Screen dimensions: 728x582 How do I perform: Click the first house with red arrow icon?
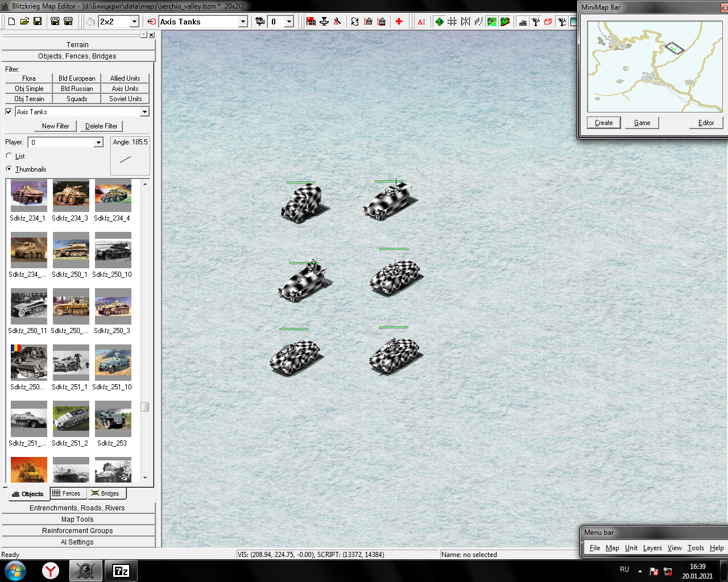[368, 22]
